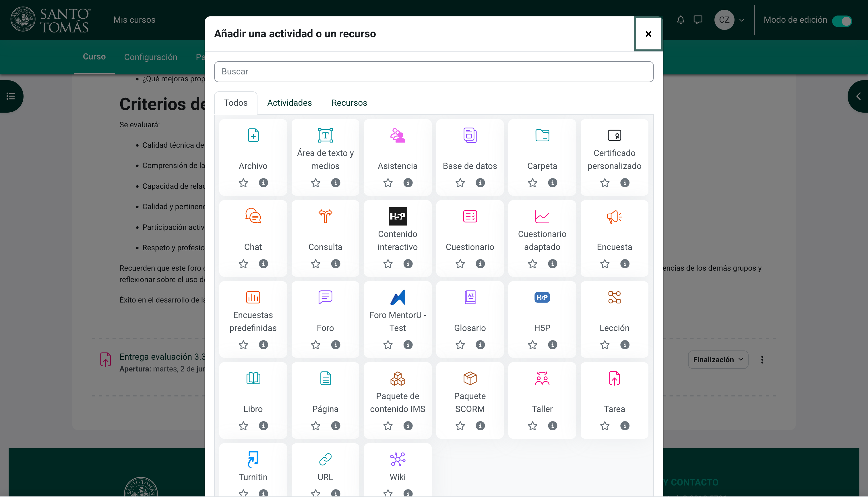Image resolution: width=868 pixels, height=497 pixels.
Task: Favorite the Lección star
Action: point(605,344)
